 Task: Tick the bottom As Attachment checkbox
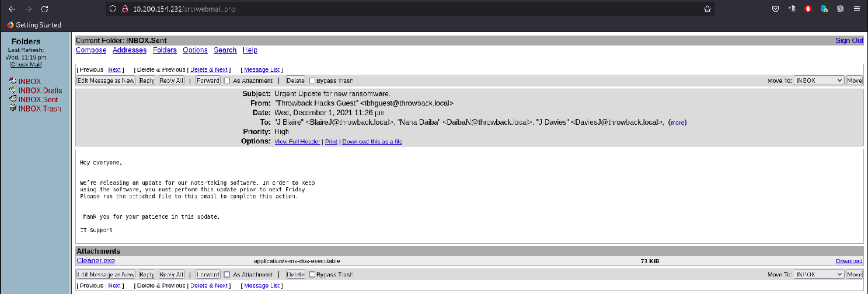228,274
